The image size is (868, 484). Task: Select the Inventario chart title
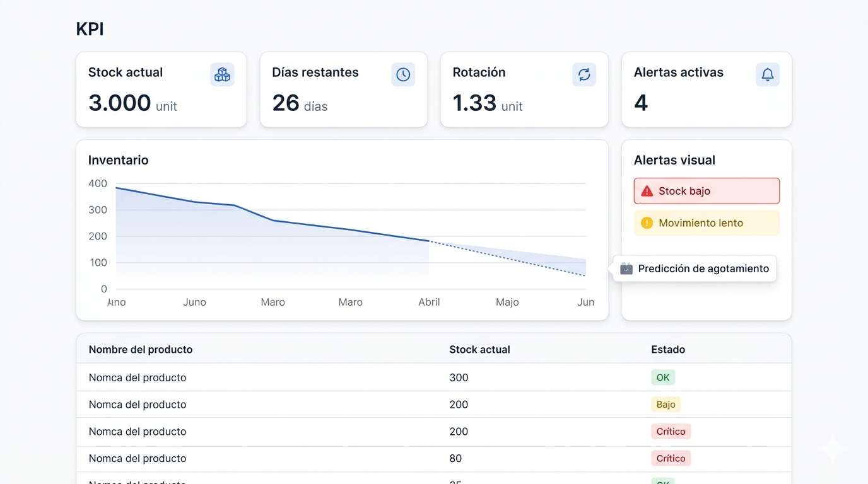pyautogui.click(x=118, y=160)
